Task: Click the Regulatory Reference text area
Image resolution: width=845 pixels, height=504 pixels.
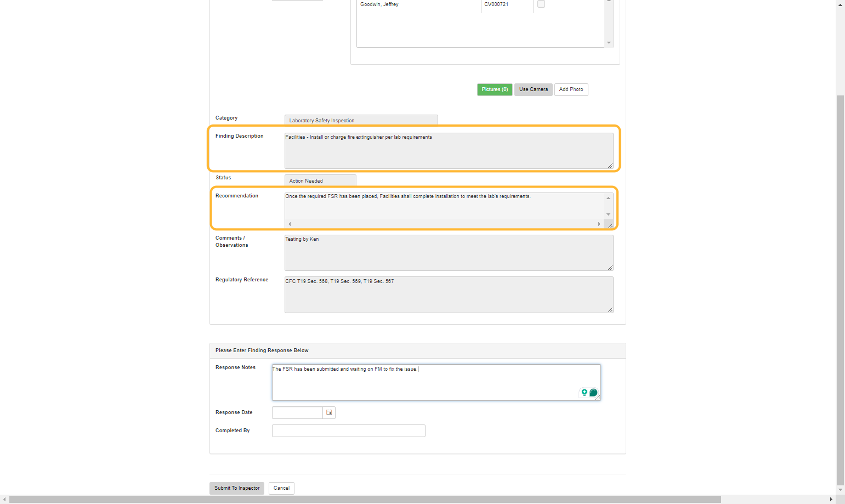Action: click(x=449, y=295)
